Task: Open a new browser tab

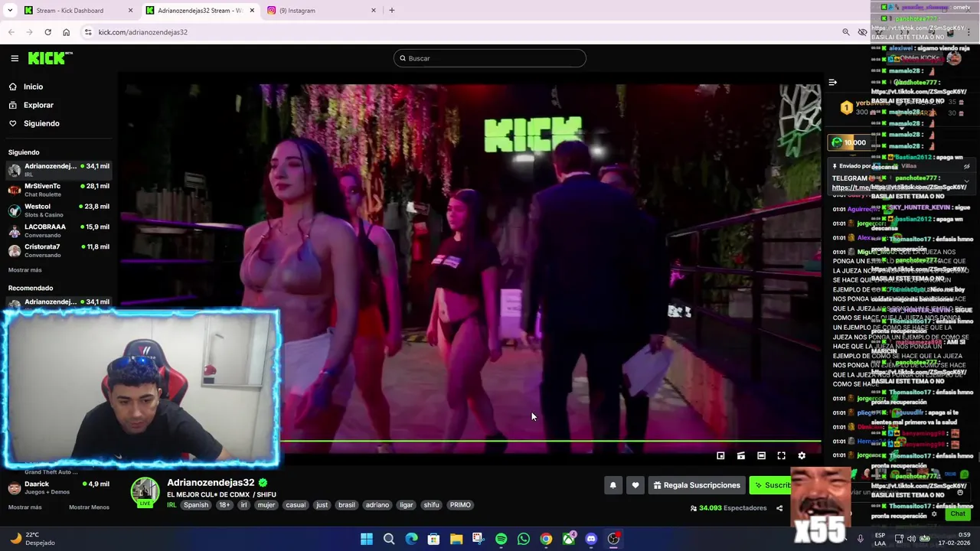Action: tap(391, 11)
